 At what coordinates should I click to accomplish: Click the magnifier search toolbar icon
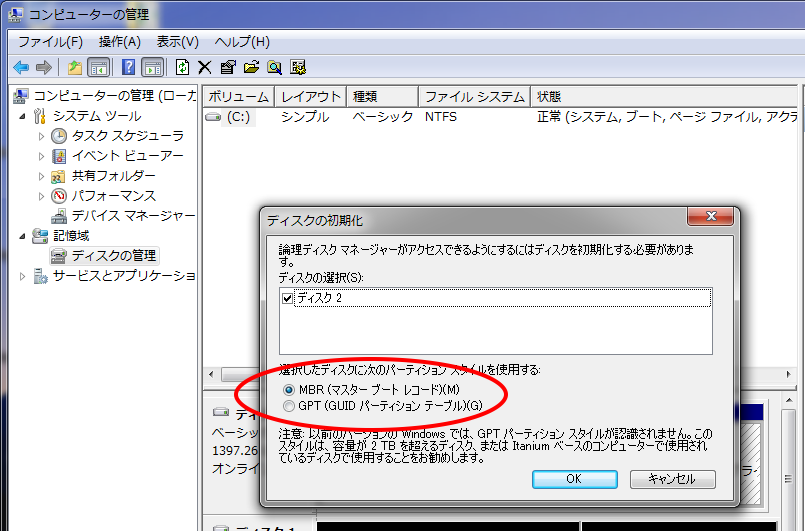(x=274, y=67)
